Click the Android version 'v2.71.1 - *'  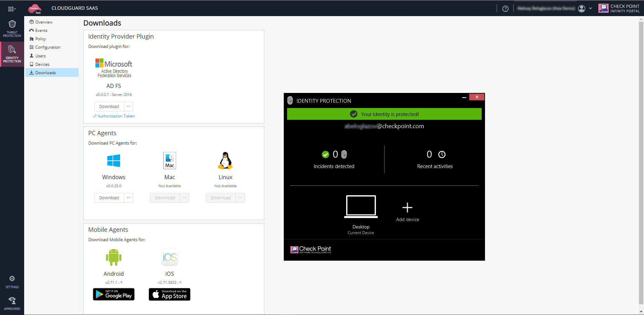pos(114,283)
